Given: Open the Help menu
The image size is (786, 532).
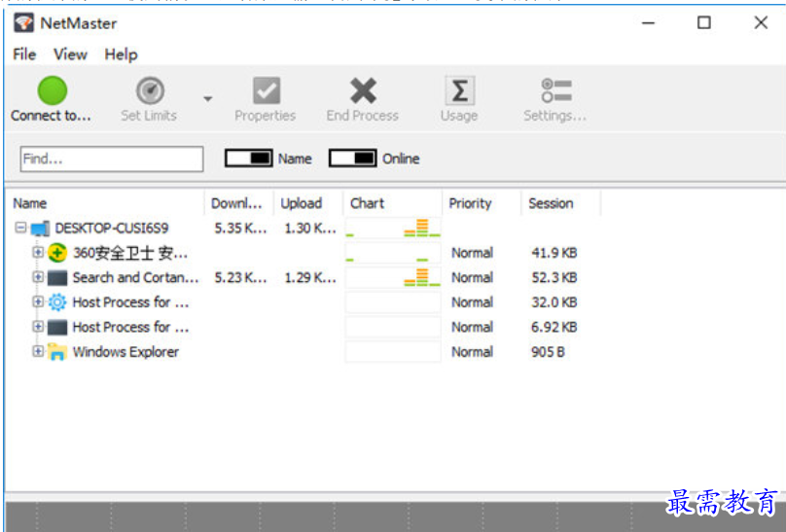Looking at the screenshot, I should point(121,54).
